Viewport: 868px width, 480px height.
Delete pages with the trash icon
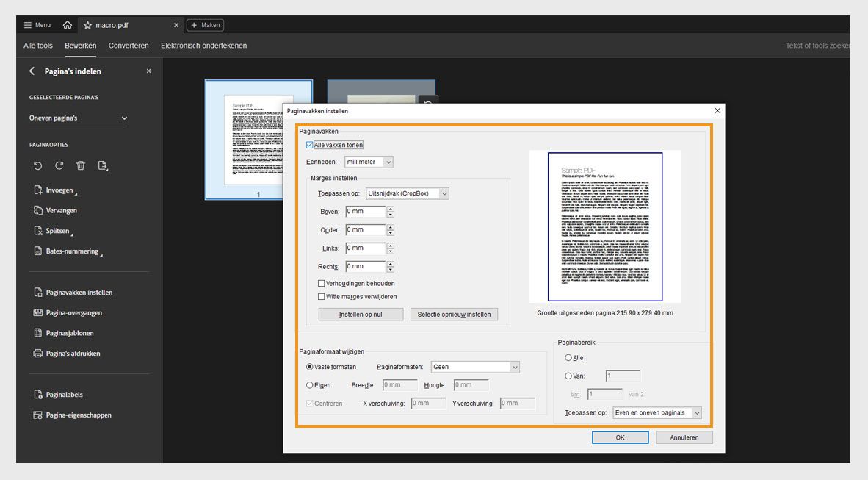point(81,165)
